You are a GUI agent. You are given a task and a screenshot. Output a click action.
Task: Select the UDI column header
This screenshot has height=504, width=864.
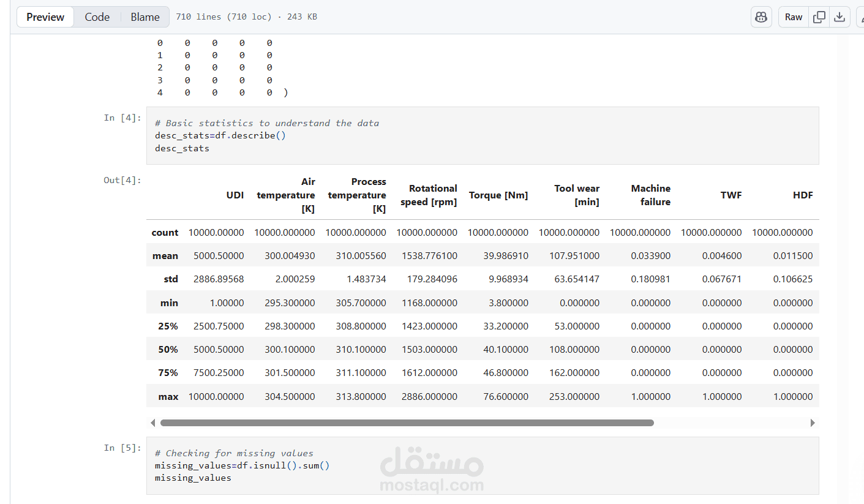tap(235, 195)
